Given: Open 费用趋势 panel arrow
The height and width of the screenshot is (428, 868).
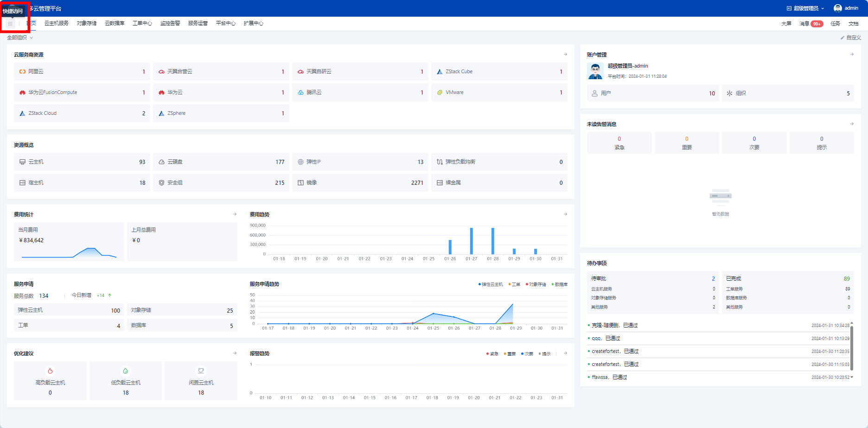Looking at the screenshot, I should click(x=565, y=214).
